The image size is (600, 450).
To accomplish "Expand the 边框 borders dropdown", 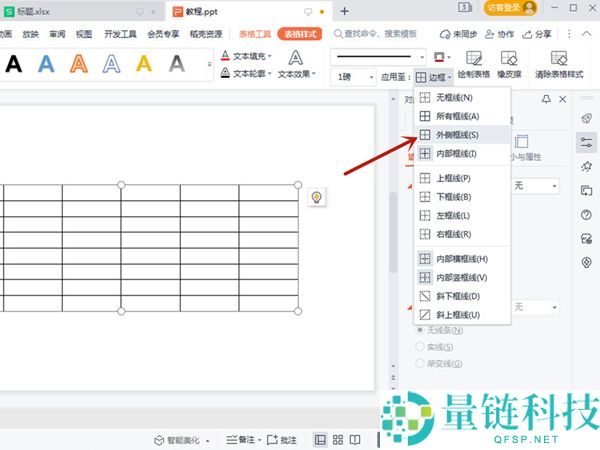I will click(x=434, y=77).
